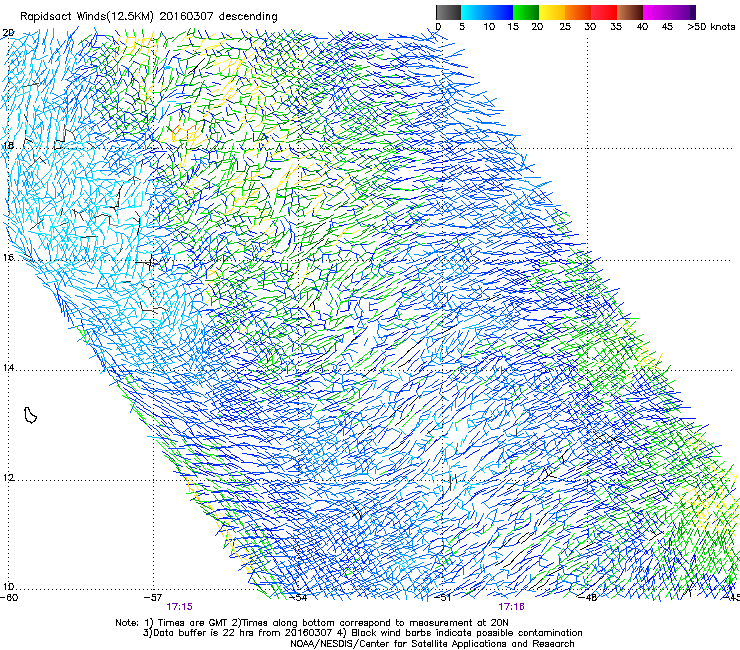The width and height of the screenshot is (740, 650).
Task: Click the legend label '25'
Action: pos(565,27)
